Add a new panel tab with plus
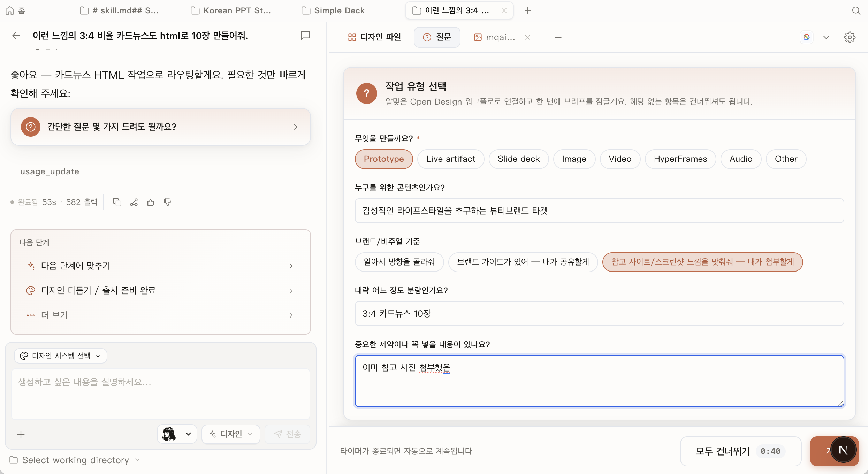 558,37
